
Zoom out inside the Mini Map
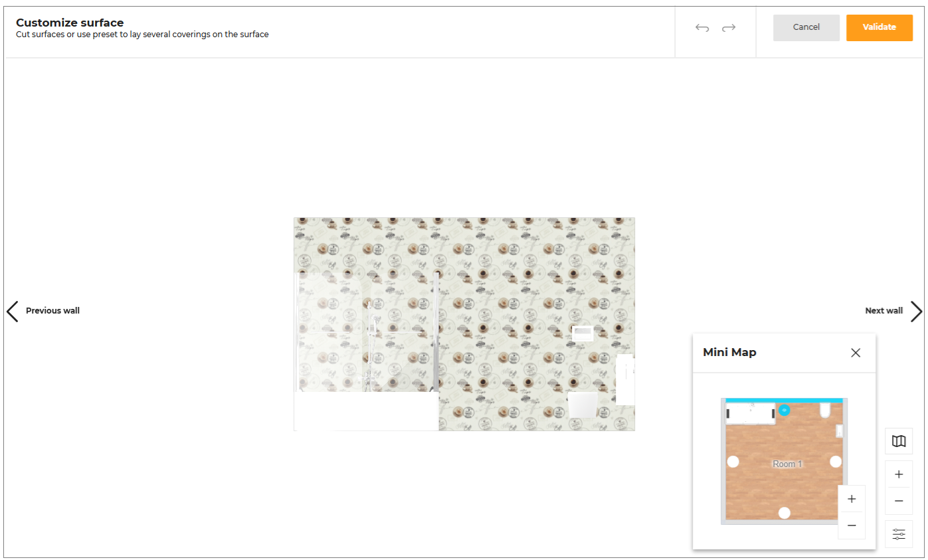[x=851, y=525]
